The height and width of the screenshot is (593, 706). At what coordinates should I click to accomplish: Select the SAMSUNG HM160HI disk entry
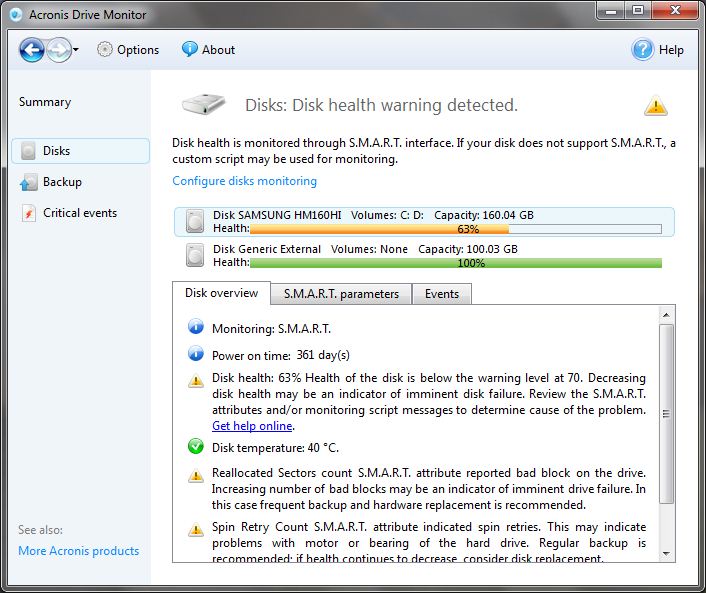(x=424, y=222)
